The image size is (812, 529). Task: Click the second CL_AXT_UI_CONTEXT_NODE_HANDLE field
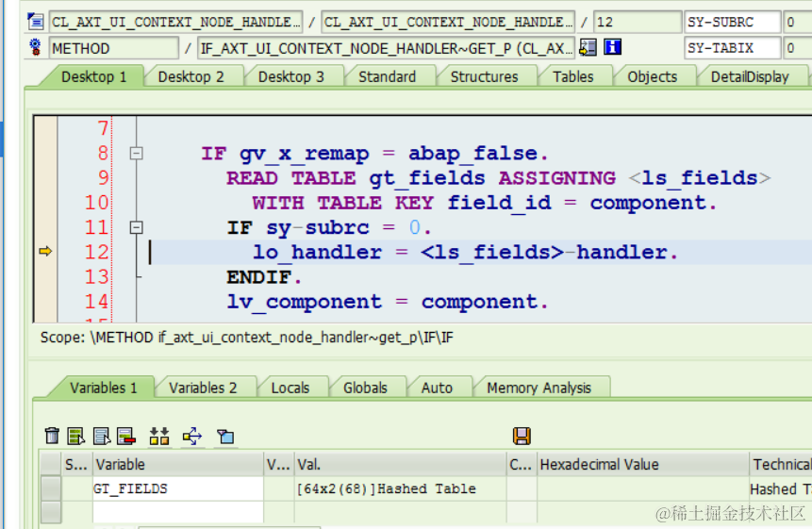point(447,22)
